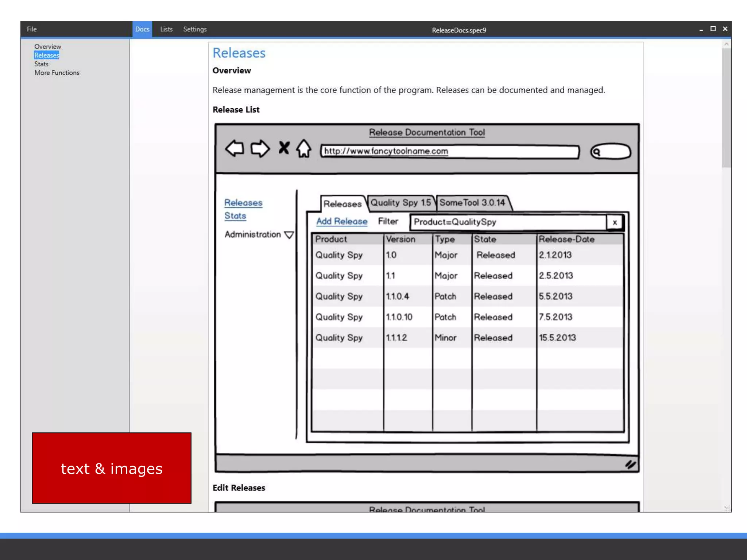Click the Add Release link
Viewport: 747px width, 560px height.
[x=342, y=221]
